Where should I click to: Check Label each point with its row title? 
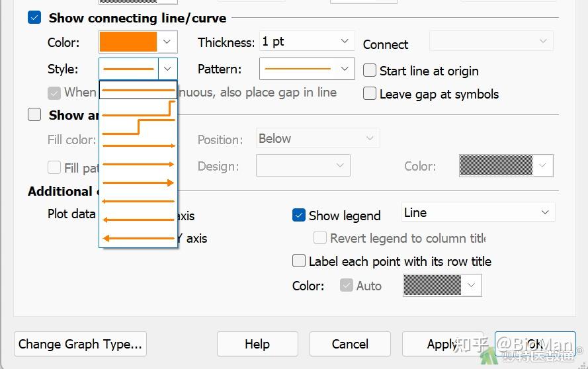[299, 261]
